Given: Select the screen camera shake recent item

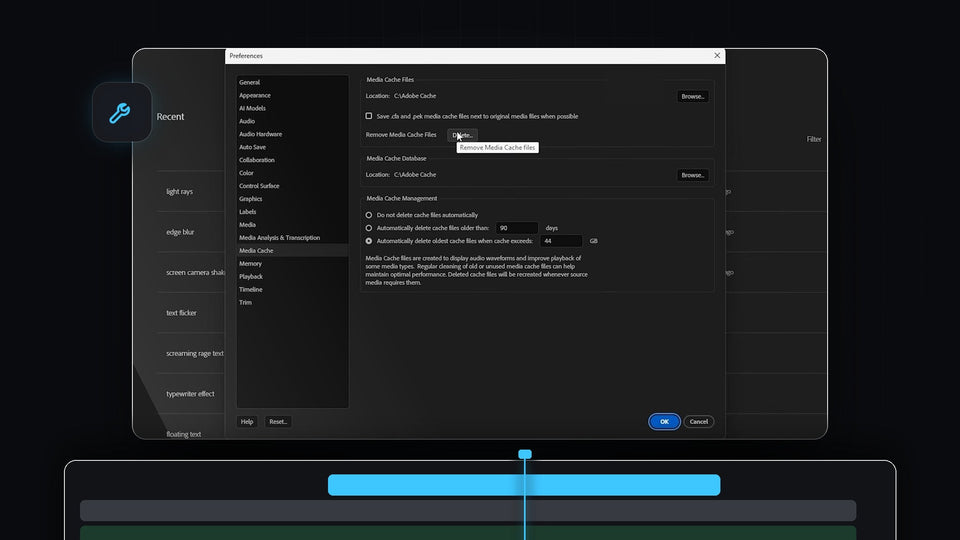Looking at the screenshot, I should (195, 272).
